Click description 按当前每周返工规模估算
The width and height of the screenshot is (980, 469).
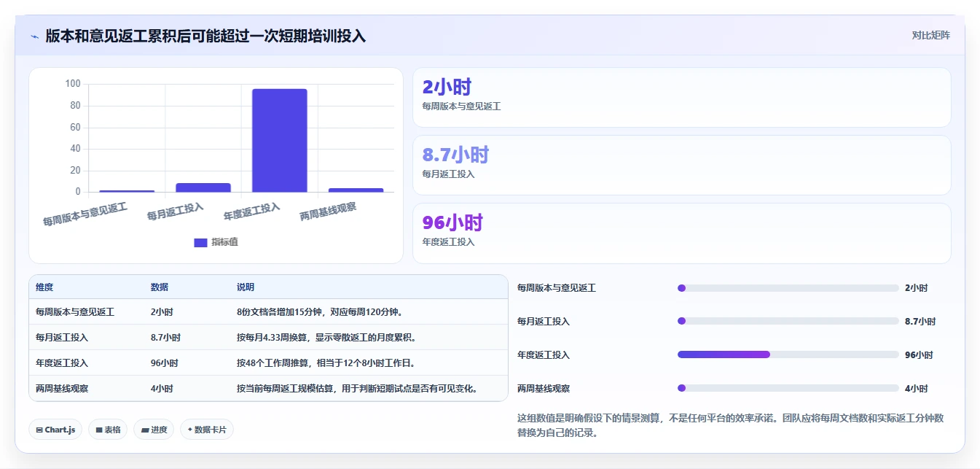[357, 388]
